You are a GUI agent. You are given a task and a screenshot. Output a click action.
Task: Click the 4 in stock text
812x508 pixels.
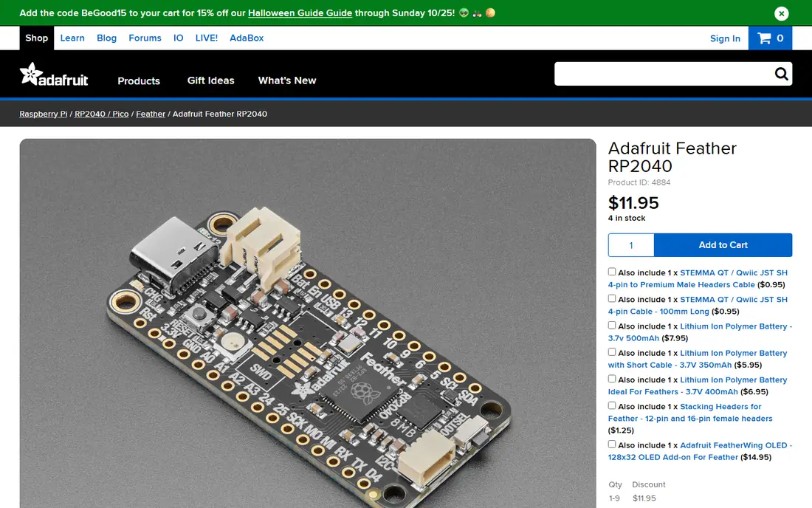coord(627,218)
